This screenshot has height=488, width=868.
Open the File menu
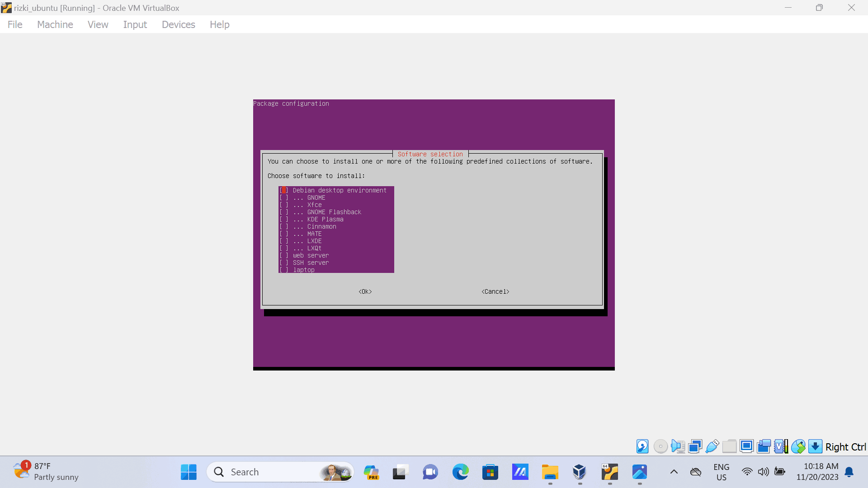click(x=15, y=24)
